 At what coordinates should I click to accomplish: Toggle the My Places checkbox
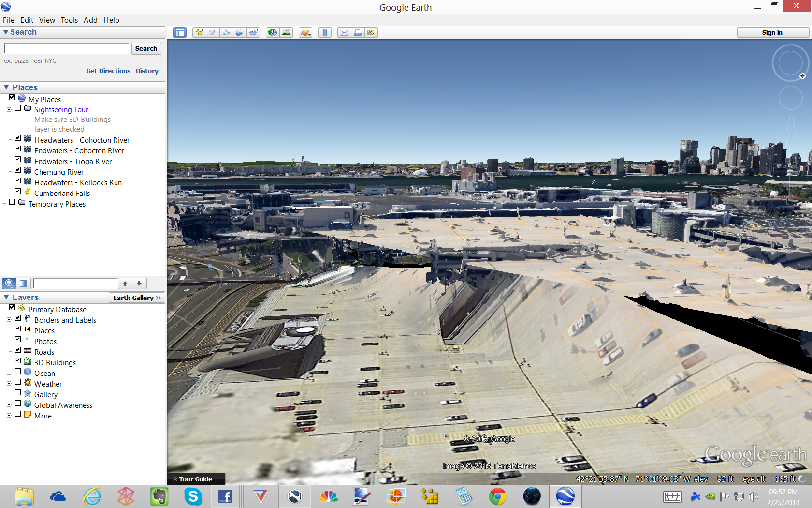point(12,98)
